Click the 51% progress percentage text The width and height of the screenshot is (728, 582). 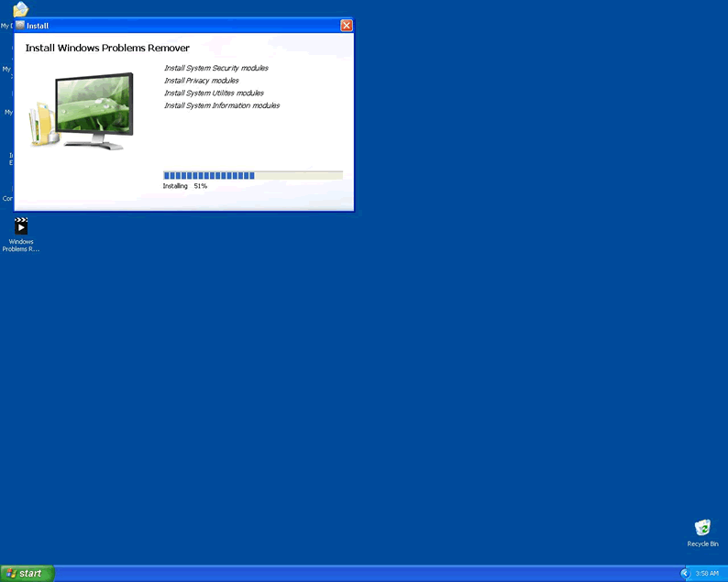200,186
